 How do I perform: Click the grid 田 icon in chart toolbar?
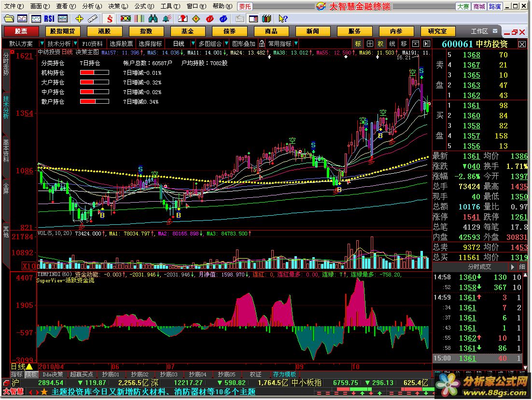tap(370, 44)
